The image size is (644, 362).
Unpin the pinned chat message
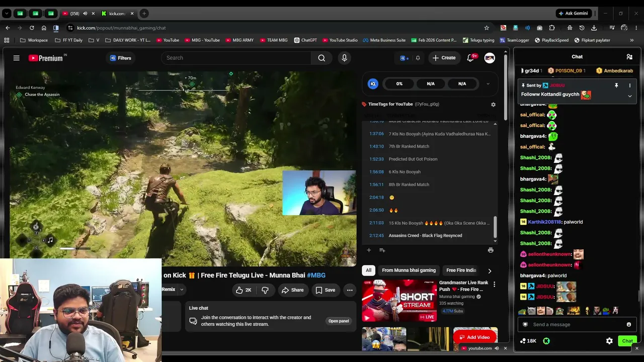pyautogui.click(x=616, y=85)
